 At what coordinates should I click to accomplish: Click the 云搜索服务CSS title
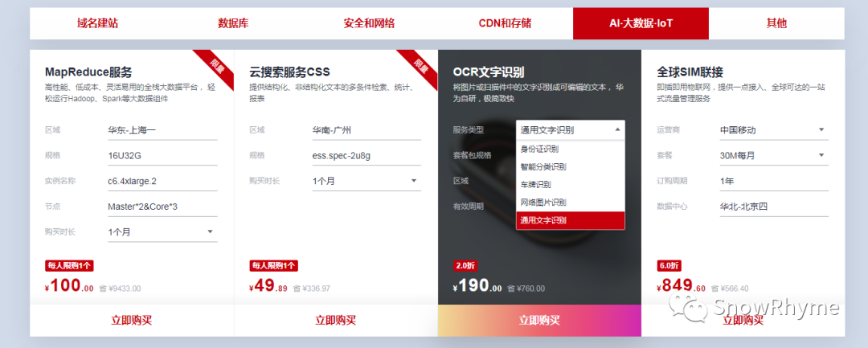click(x=289, y=72)
